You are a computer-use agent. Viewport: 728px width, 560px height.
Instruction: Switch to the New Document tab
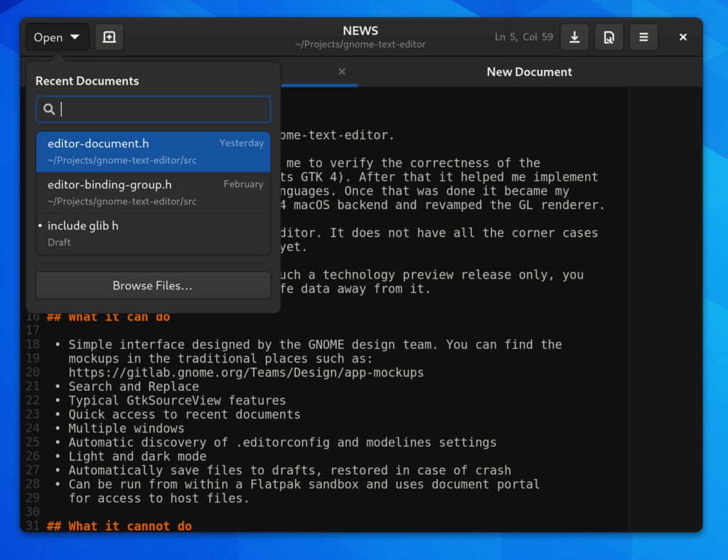click(529, 72)
